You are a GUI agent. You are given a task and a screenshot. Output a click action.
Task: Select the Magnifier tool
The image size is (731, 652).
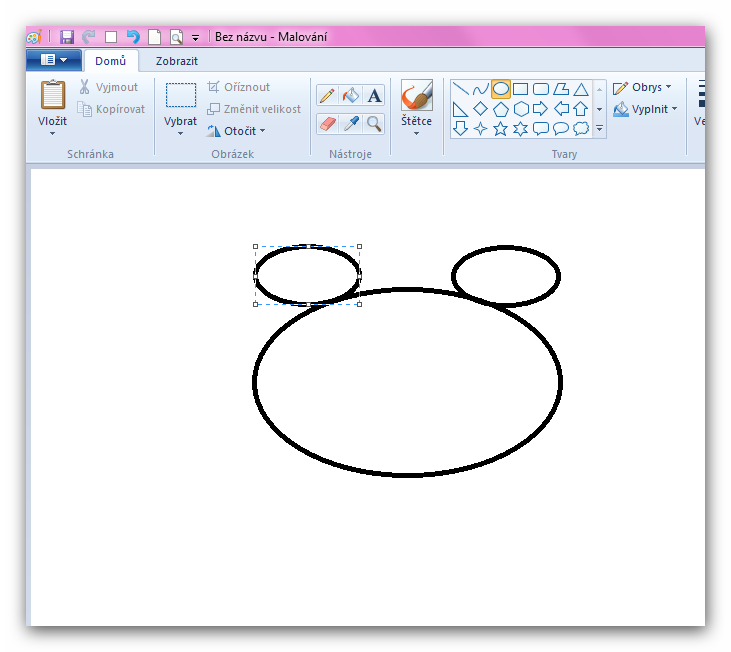373,124
